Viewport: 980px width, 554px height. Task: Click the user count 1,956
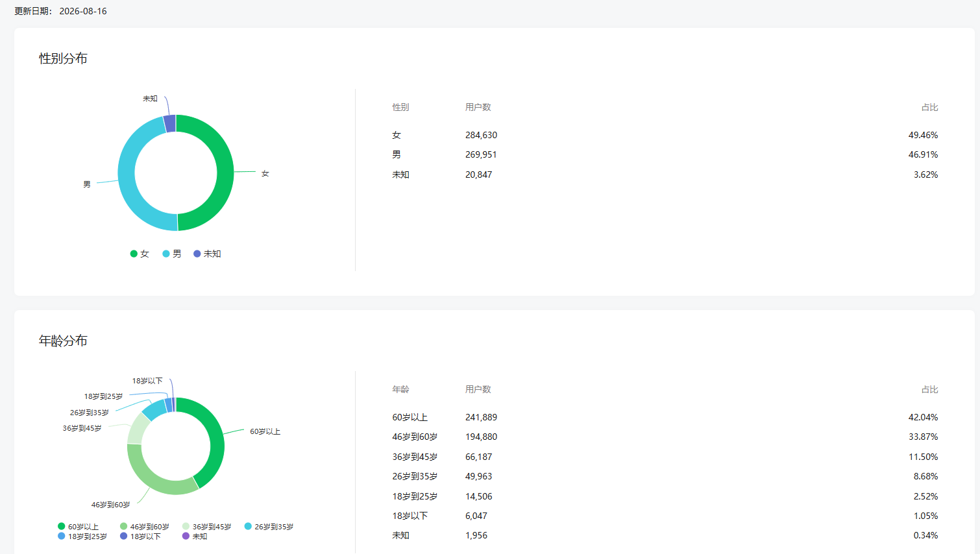(476, 535)
